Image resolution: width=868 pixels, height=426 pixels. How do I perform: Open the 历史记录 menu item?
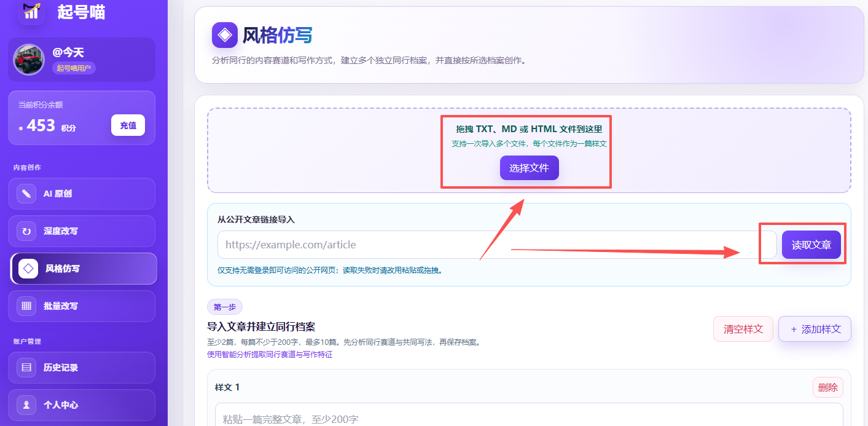pos(82,368)
